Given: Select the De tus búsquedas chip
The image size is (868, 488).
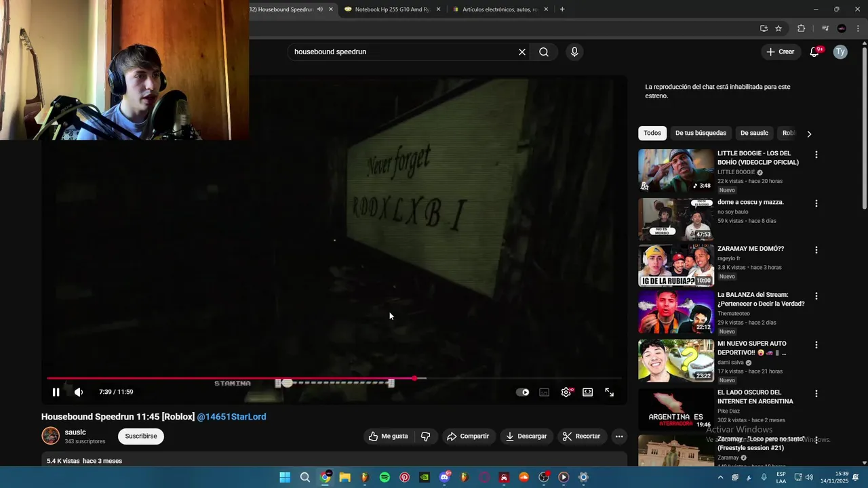Looking at the screenshot, I should (701, 133).
